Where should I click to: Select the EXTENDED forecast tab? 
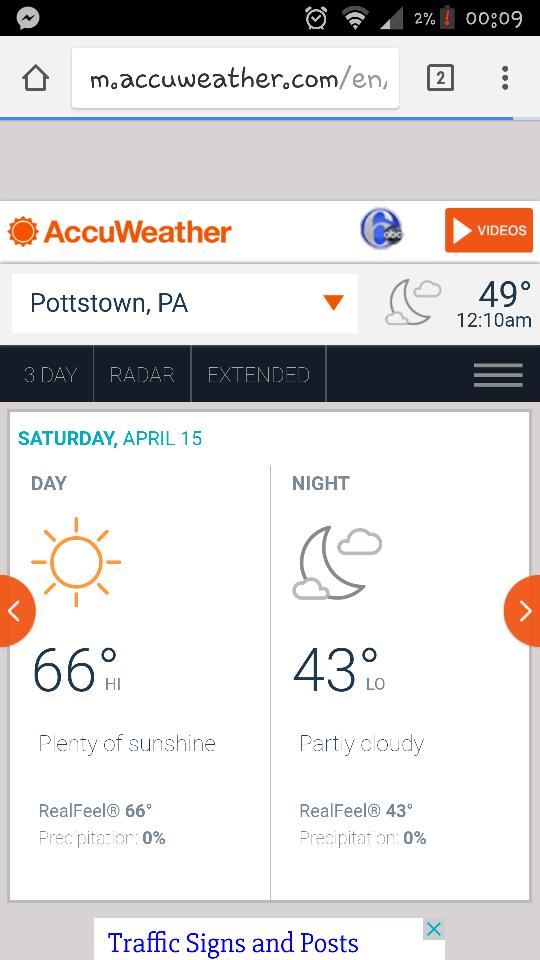[258, 375]
